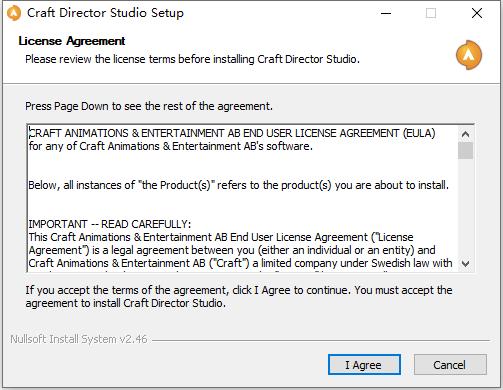Click the empty scrollbar track below the thumb
The image size is (503, 390).
[x=465, y=207]
